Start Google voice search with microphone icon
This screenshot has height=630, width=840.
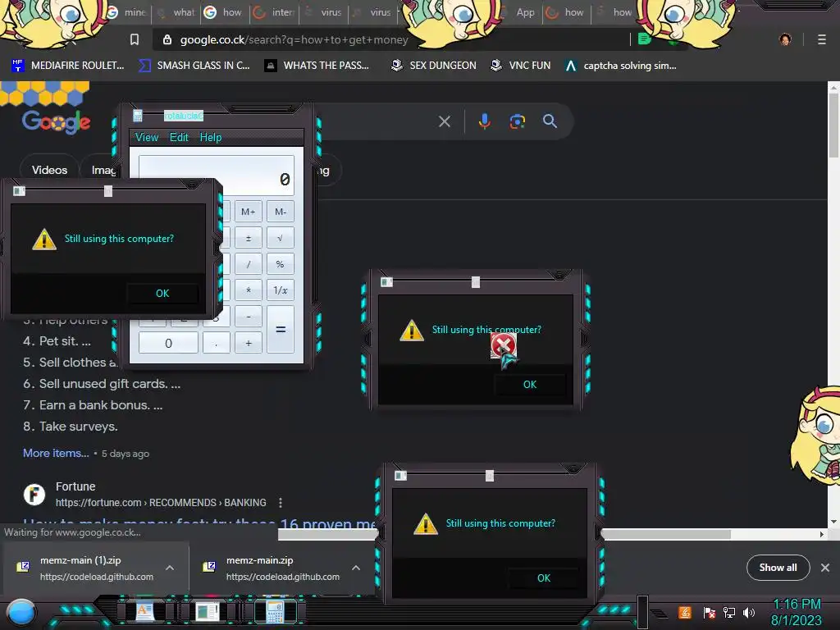(x=484, y=121)
